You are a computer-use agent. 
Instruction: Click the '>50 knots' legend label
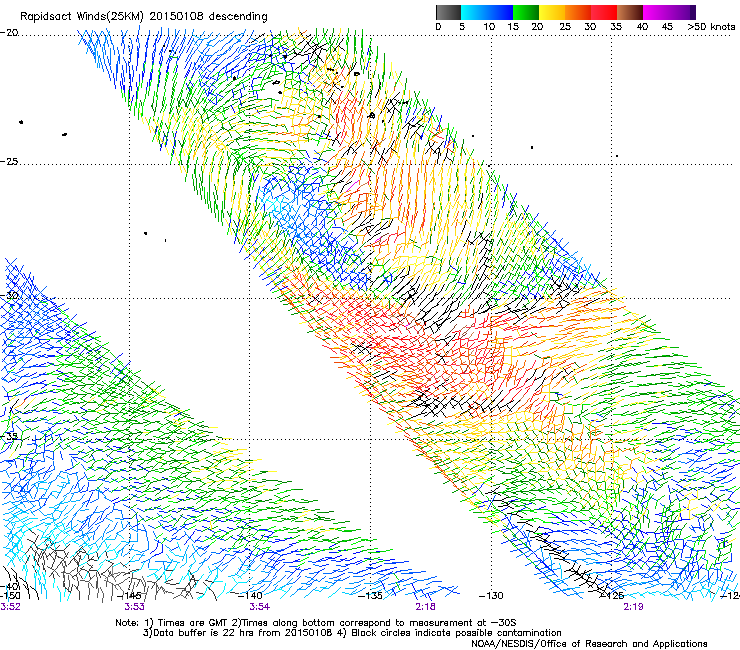711,27
